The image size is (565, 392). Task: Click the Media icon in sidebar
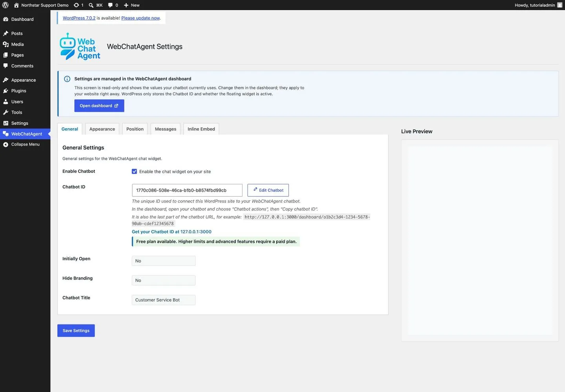5,44
